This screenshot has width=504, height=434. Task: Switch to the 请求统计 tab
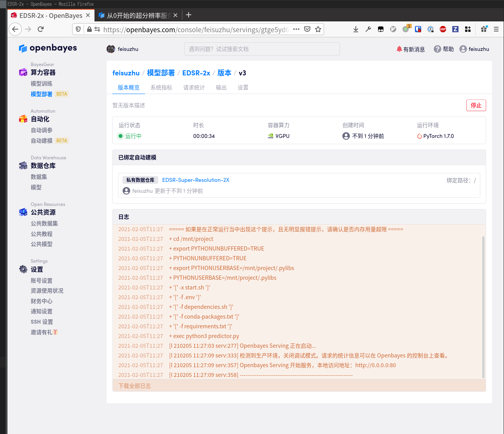click(x=194, y=87)
